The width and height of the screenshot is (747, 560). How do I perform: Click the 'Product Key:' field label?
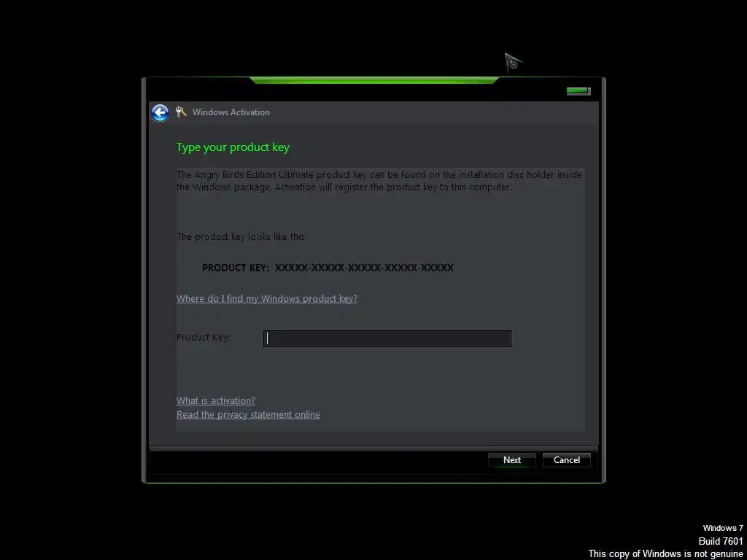point(204,337)
